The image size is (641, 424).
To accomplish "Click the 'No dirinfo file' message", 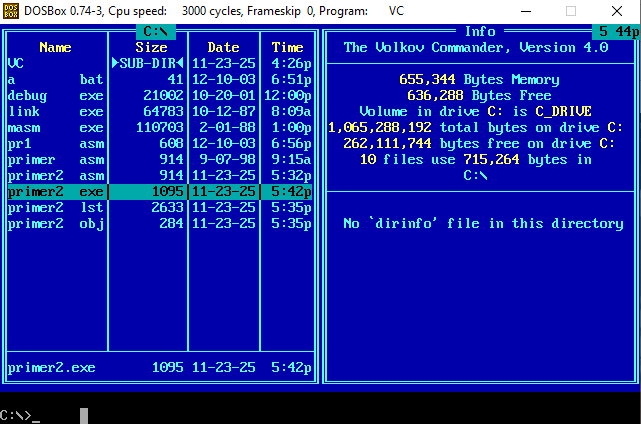I will pyautogui.click(x=483, y=224).
